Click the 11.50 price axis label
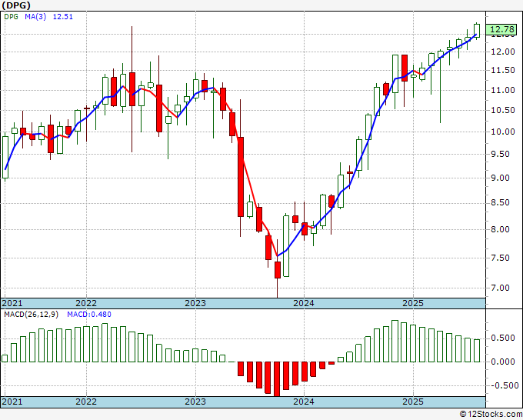Viewport: 523px width, 420px height. coord(503,71)
